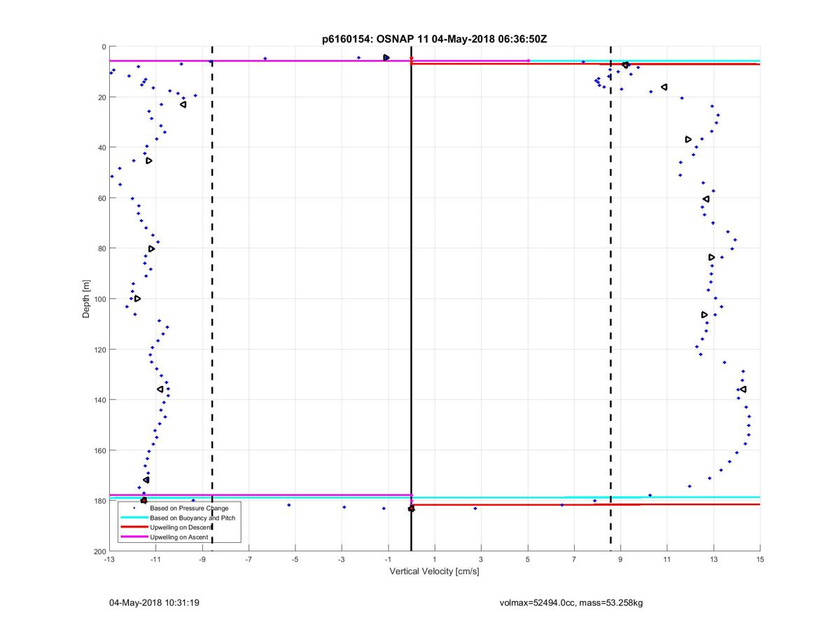Image resolution: width=840 pixels, height=620 pixels.
Task: Click velocity axis tick label -9
Action: tap(202, 560)
